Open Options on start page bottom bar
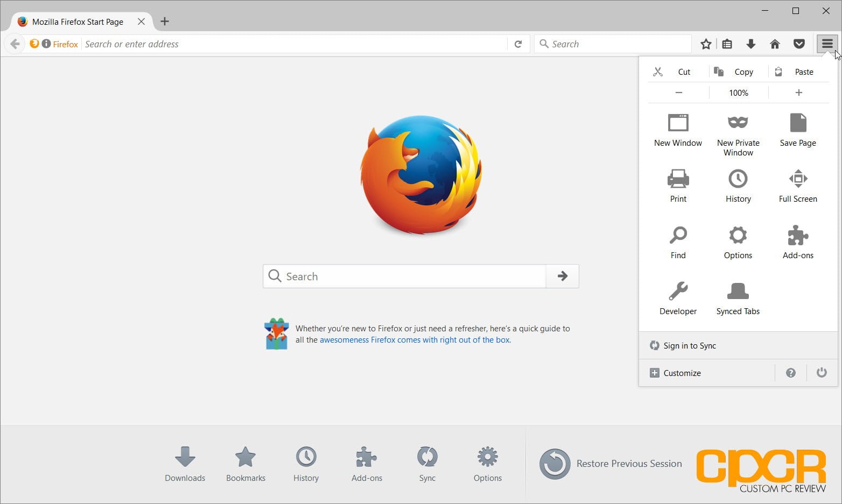This screenshot has height=504, width=842. (488, 464)
